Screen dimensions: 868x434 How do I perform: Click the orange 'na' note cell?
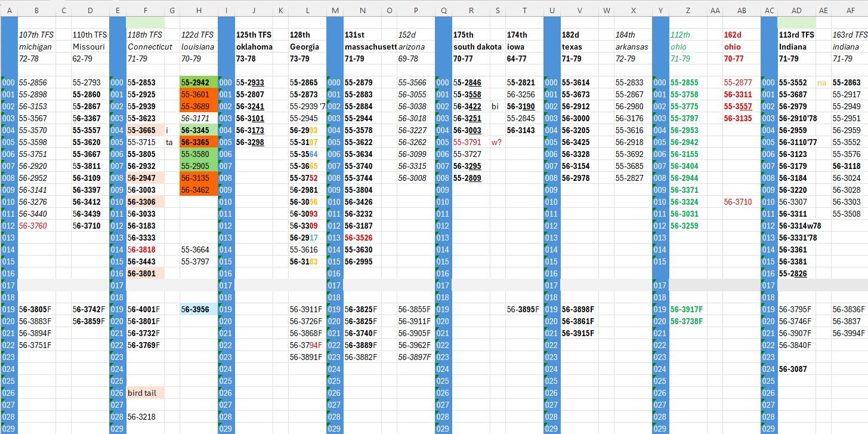click(823, 82)
